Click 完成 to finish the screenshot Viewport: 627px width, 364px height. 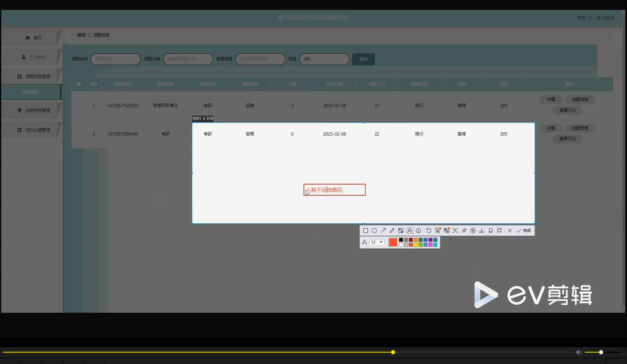[x=524, y=230]
